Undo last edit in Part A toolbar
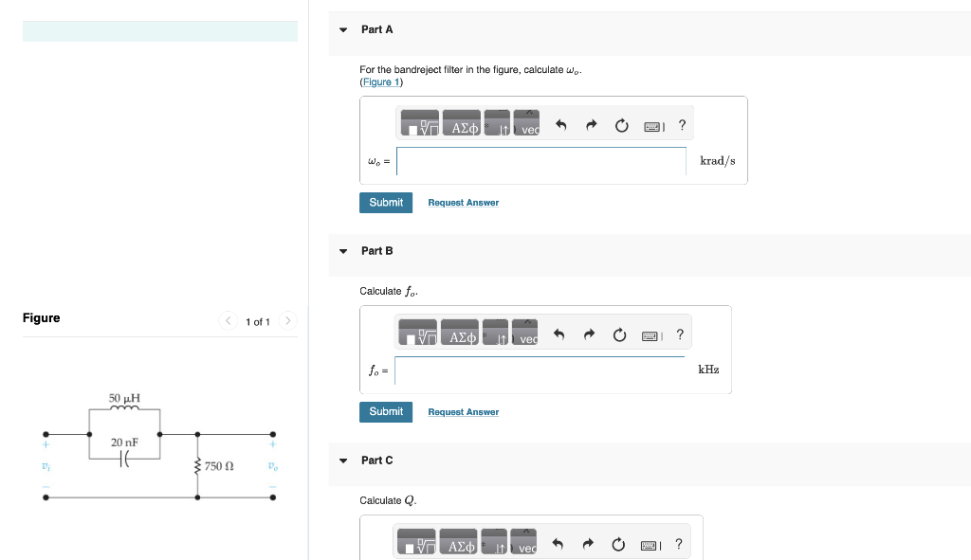The image size is (971, 560). point(561,125)
